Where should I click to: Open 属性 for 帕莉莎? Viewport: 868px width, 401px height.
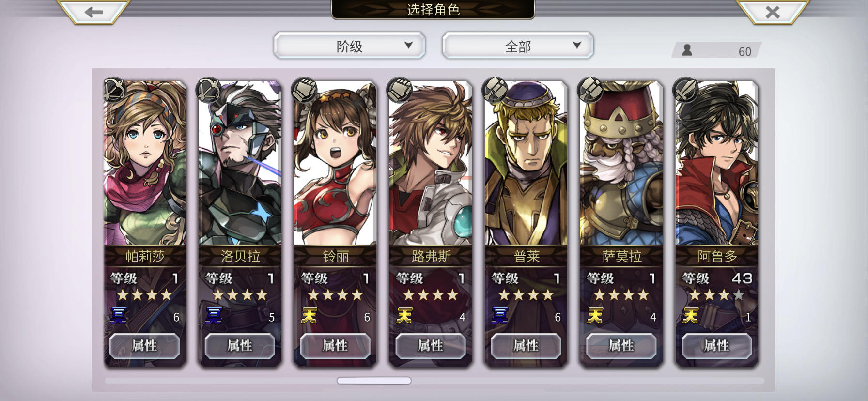pos(144,346)
